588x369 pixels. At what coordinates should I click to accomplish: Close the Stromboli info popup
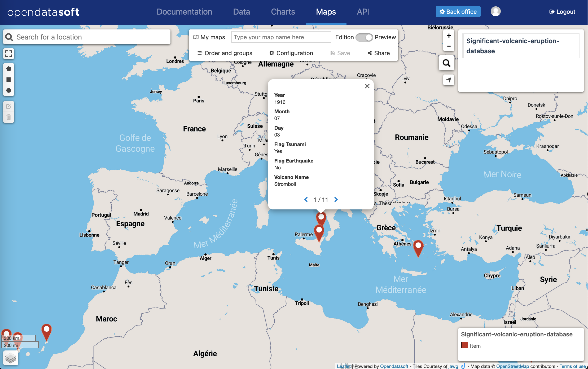coord(367,86)
